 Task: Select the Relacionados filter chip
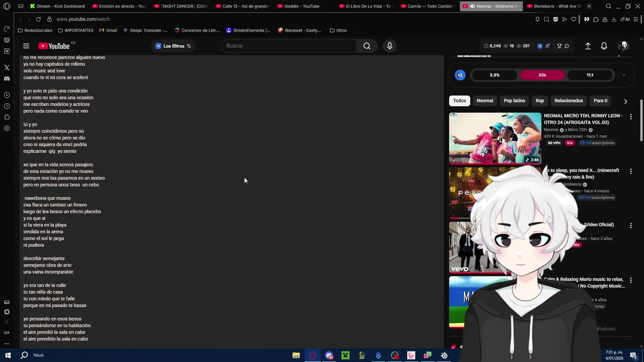click(569, 101)
